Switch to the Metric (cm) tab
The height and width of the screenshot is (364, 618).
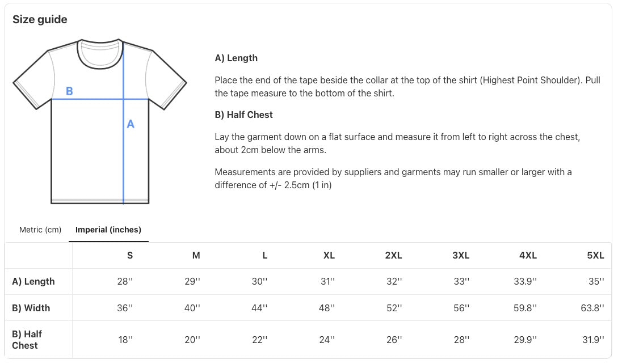[40, 230]
